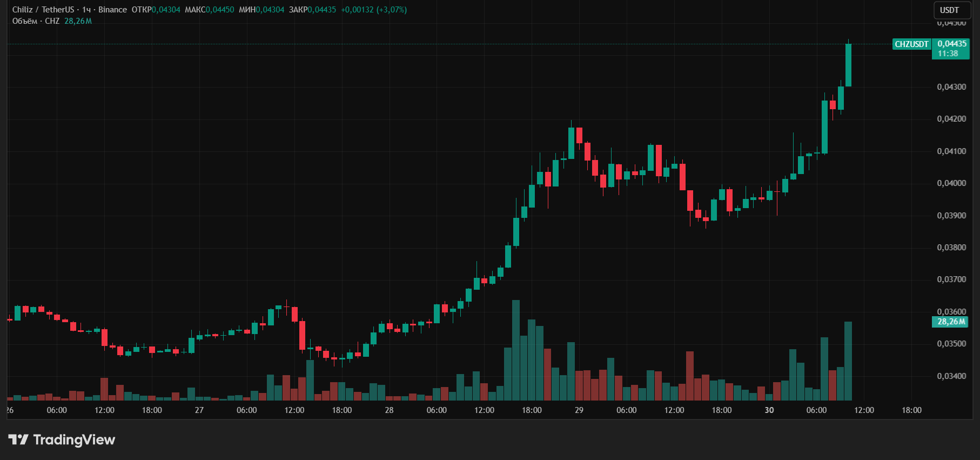Open the USDT currency selector
This screenshot has height=460, width=980.
pyautogui.click(x=949, y=10)
